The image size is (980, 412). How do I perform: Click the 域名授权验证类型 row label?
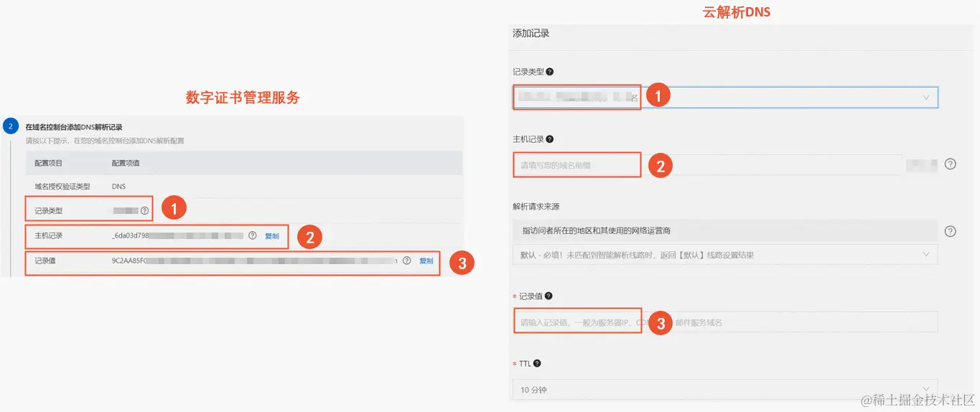coord(62,187)
